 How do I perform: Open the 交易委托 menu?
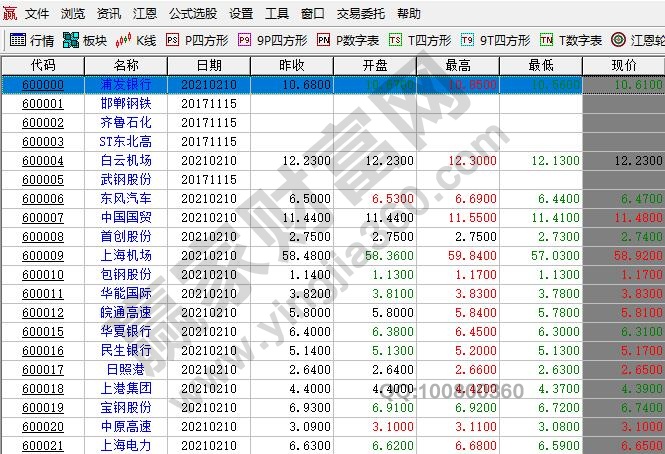pos(358,14)
